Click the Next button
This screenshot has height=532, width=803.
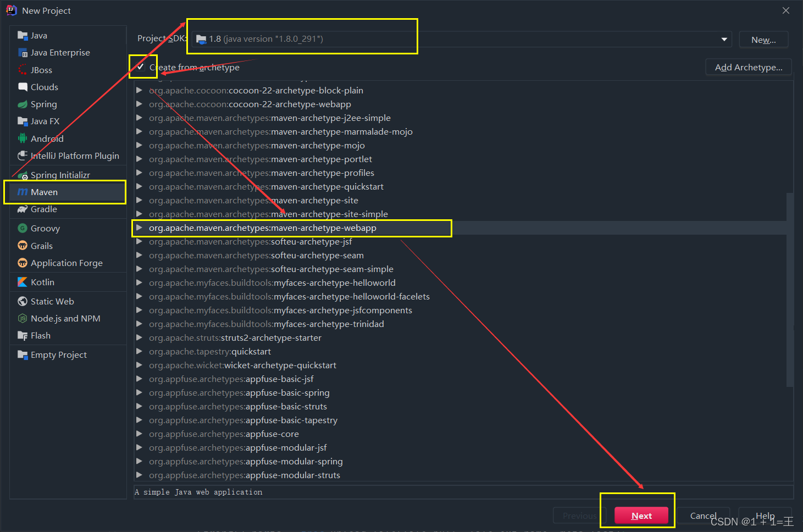(641, 516)
